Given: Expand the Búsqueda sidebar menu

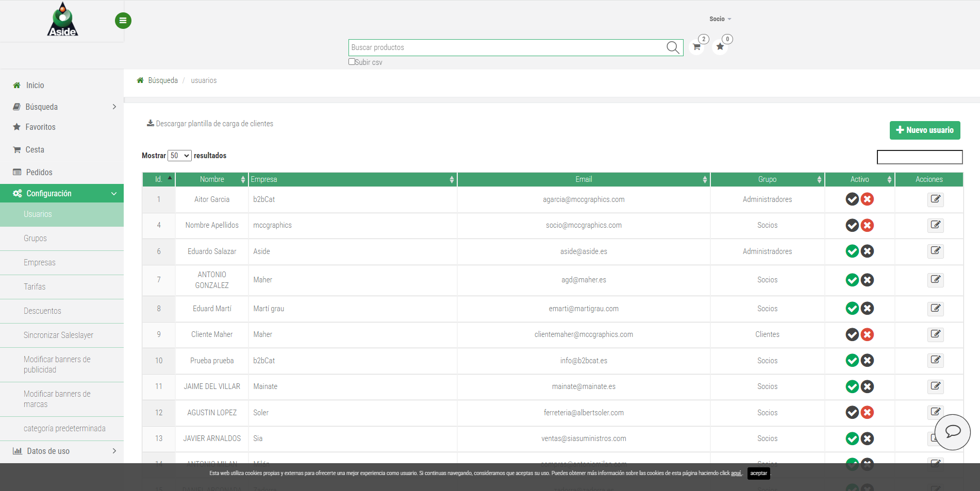Looking at the screenshot, I should pyautogui.click(x=62, y=107).
